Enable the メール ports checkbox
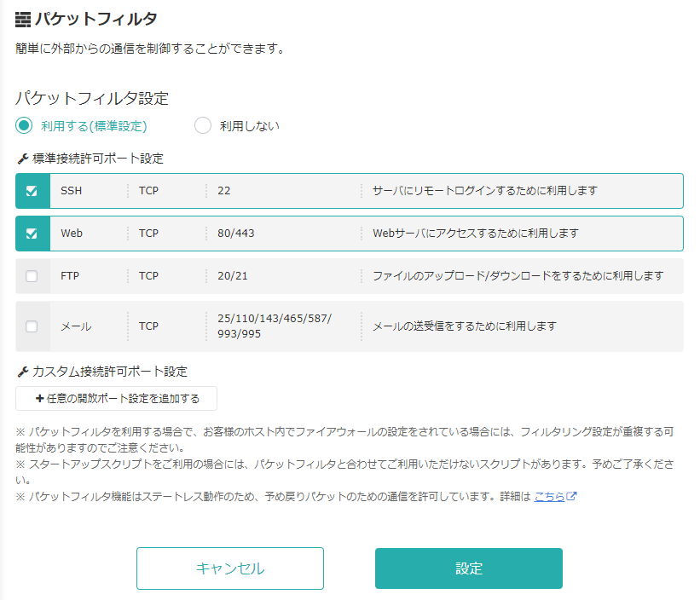This screenshot has height=600, width=700. pyautogui.click(x=32, y=326)
